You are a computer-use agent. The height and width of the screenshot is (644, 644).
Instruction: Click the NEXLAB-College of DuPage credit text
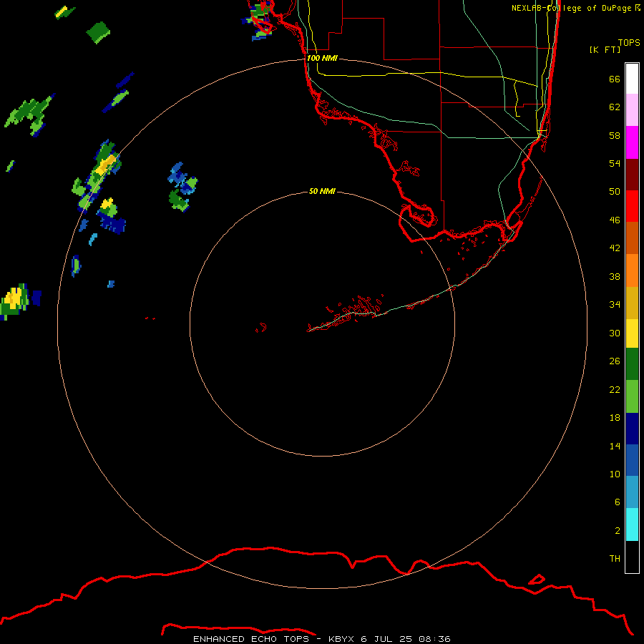[x=575, y=8]
